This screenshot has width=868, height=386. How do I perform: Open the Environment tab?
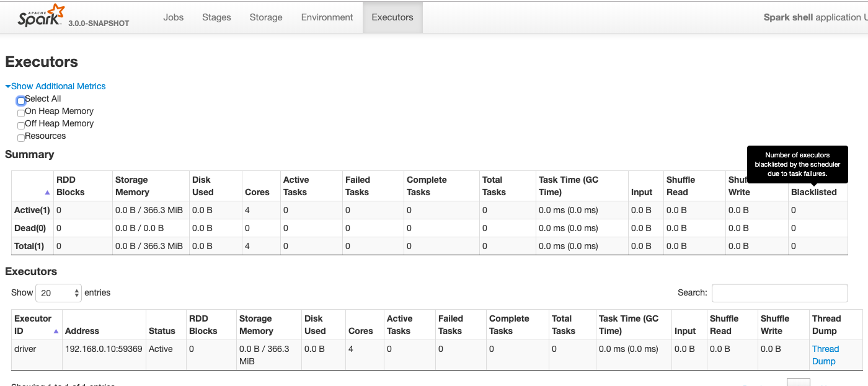click(x=327, y=17)
